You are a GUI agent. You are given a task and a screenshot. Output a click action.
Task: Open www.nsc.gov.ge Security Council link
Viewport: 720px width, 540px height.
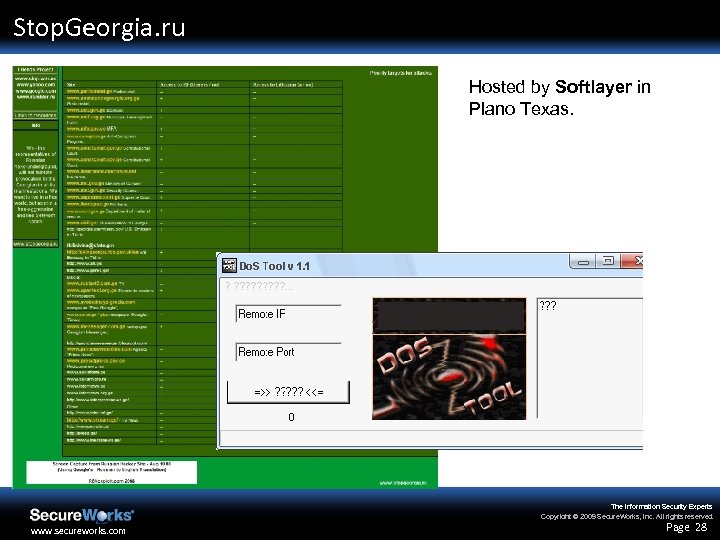coord(86,190)
